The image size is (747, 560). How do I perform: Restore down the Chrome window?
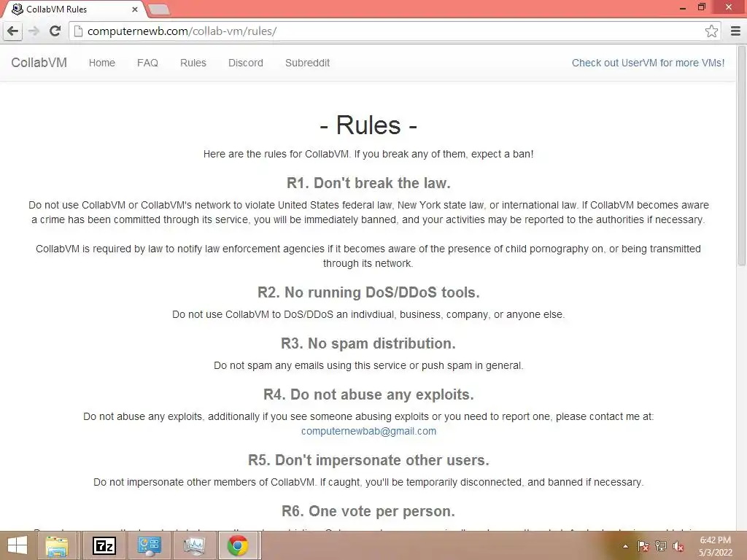[702, 7]
